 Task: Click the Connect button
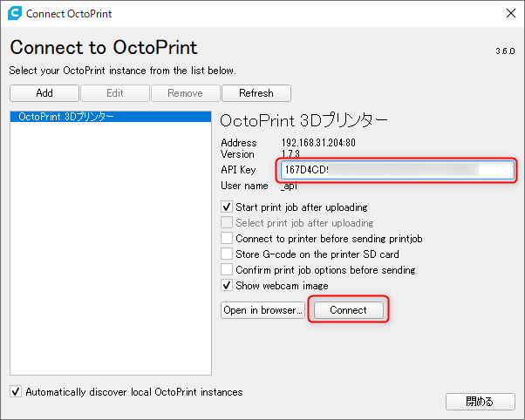tap(348, 310)
